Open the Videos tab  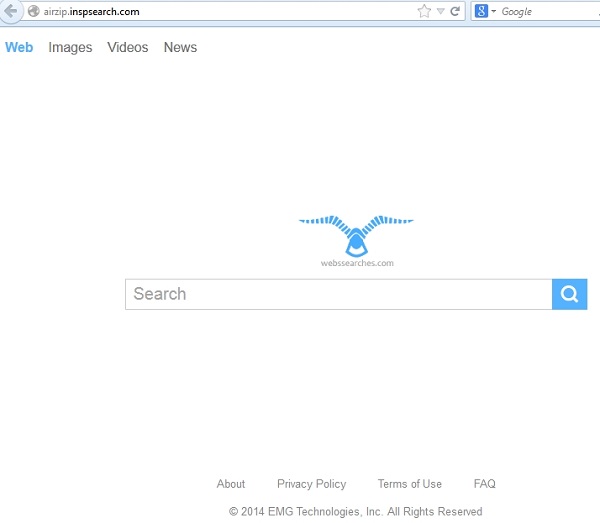[127, 47]
